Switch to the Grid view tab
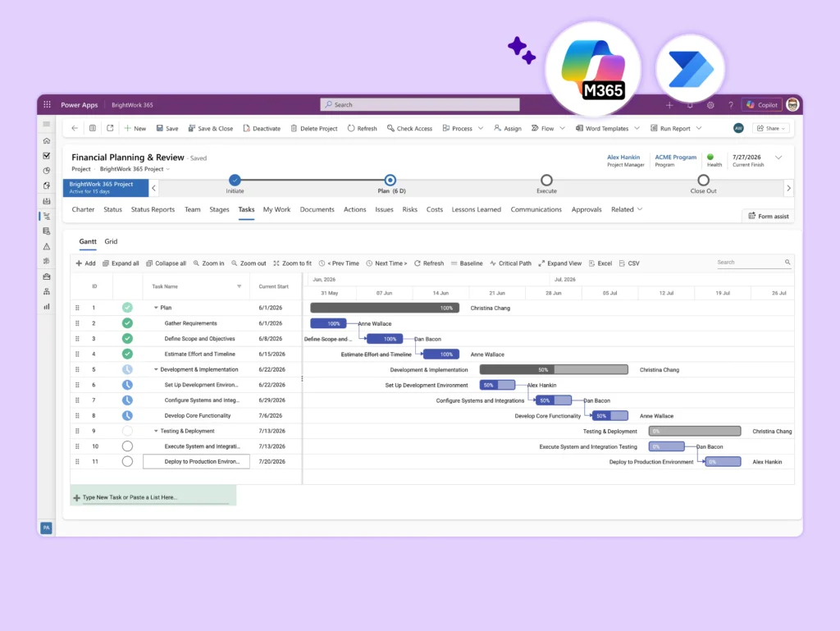Screen dimensions: 840x631 pos(111,241)
